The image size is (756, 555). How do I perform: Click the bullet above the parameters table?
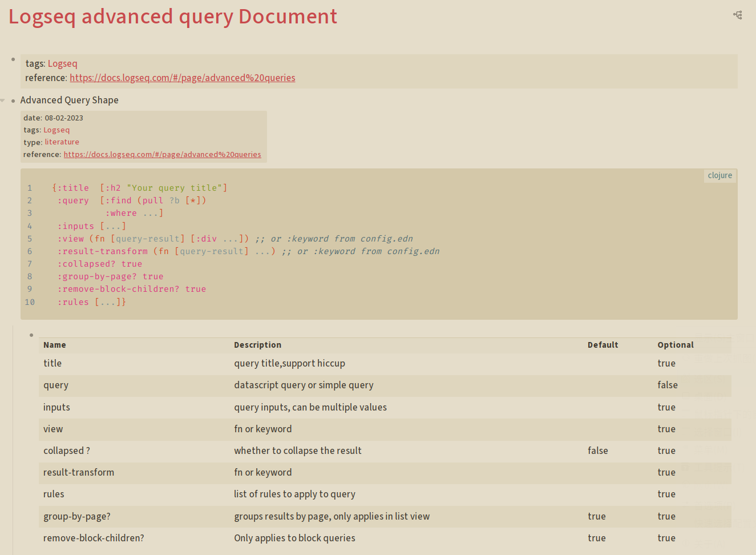point(31,335)
